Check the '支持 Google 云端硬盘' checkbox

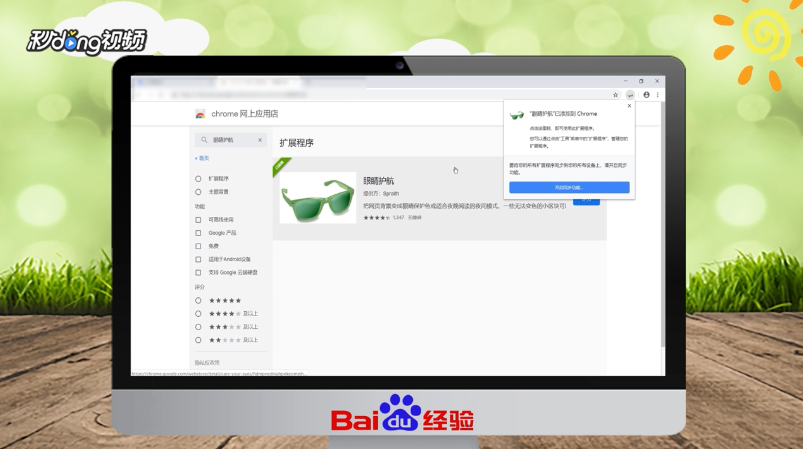click(x=198, y=273)
